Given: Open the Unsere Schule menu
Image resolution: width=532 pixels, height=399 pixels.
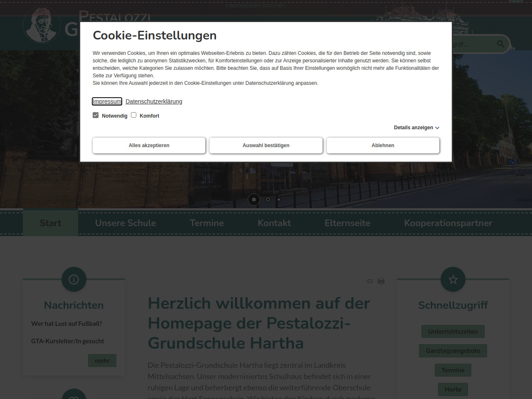Looking at the screenshot, I should tap(126, 223).
